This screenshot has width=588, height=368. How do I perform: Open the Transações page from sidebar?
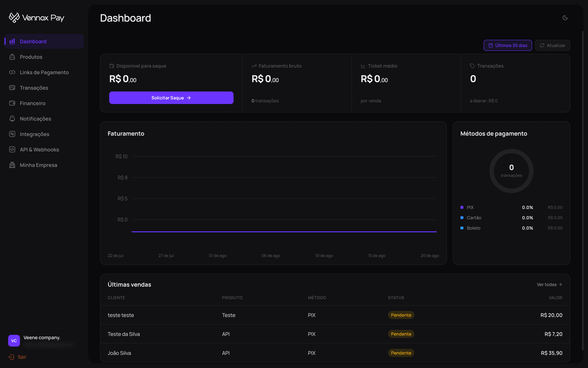click(x=44, y=88)
